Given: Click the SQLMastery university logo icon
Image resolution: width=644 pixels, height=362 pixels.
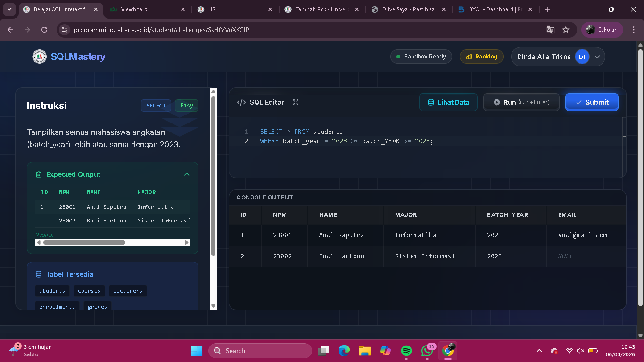Looking at the screenshot, I should click(x=40, y=57).
